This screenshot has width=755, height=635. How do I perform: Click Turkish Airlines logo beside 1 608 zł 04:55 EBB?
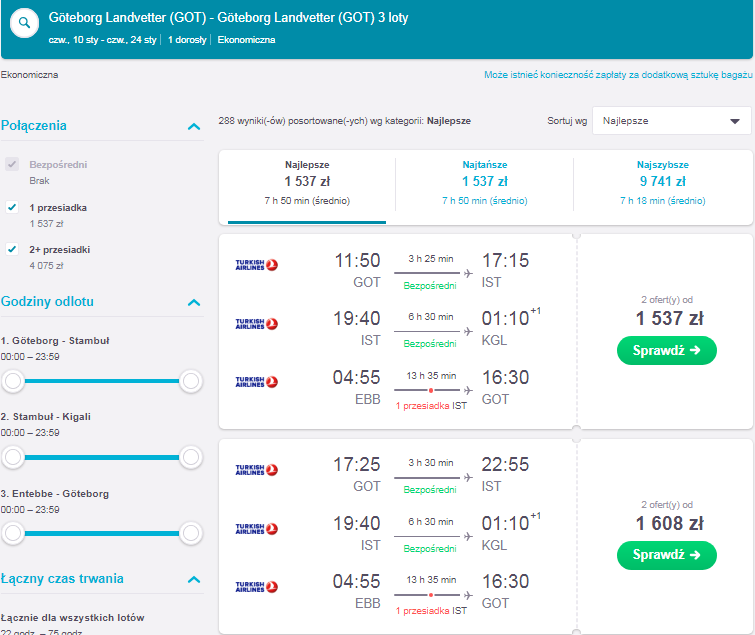(x=257, y=587)
